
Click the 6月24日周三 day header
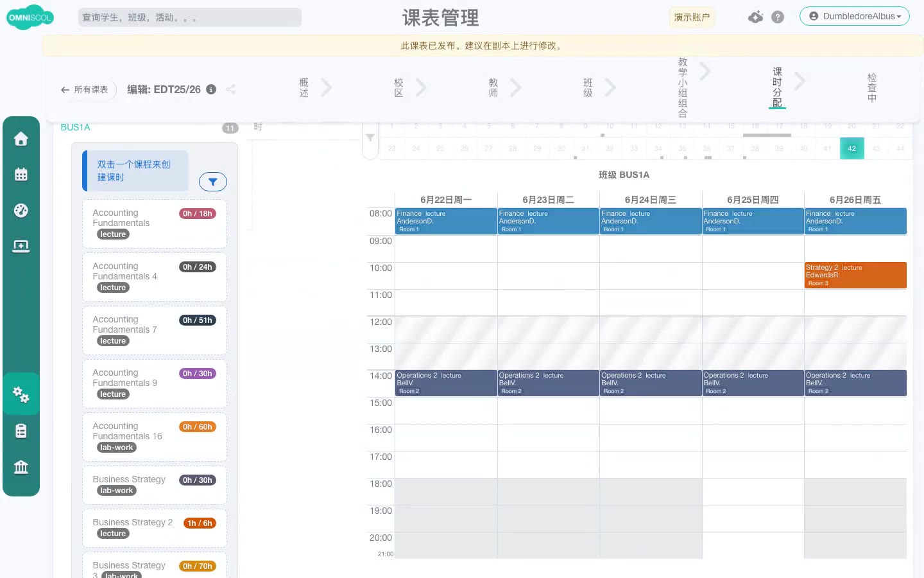tap(651, 200)
